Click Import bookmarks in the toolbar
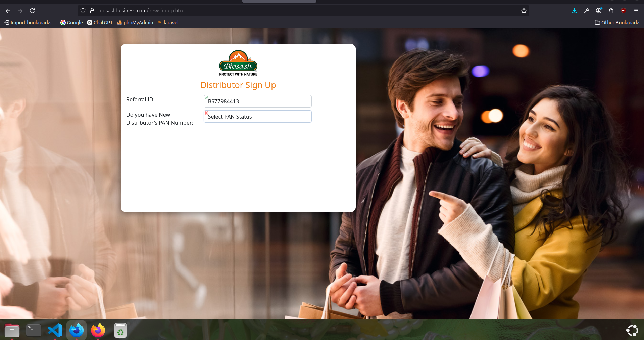The width and height of the screenshot is (644, 340). tap(30, 23)
